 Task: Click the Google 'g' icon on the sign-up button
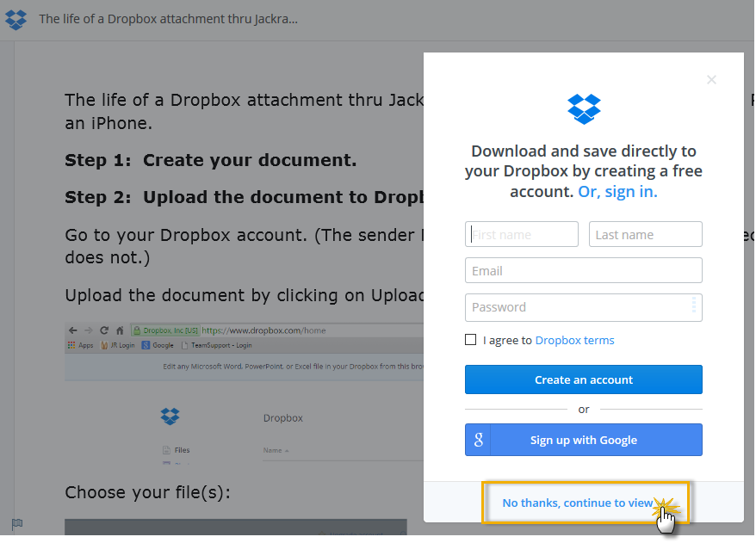478,440
